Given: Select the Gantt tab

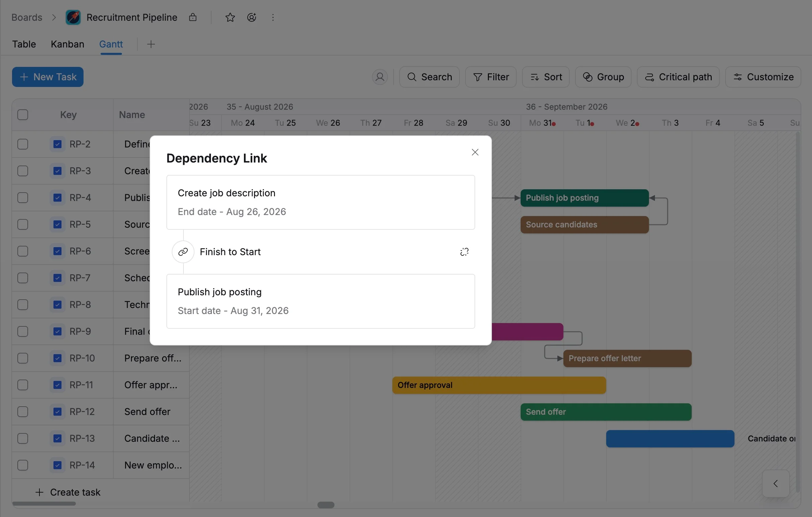Looking at the screenshot, I should click(x=111, y=44).
